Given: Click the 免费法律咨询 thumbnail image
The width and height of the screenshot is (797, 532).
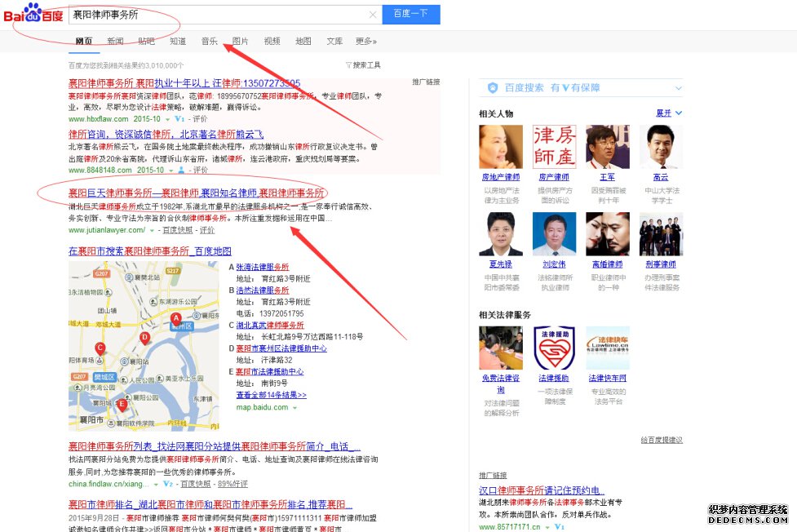Looking at the screenshot, I should tap(501, 348).
